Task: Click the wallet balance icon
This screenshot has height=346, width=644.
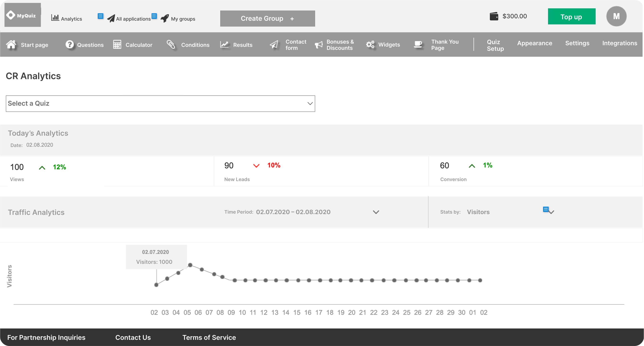Action: 494,16
